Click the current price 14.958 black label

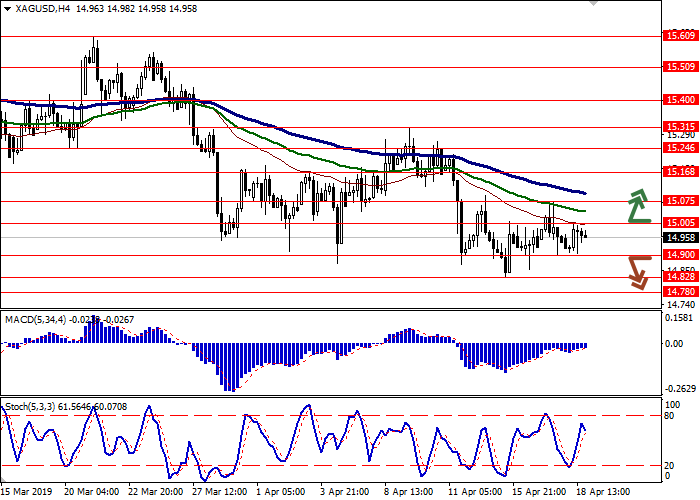click(x=680, y=238)
